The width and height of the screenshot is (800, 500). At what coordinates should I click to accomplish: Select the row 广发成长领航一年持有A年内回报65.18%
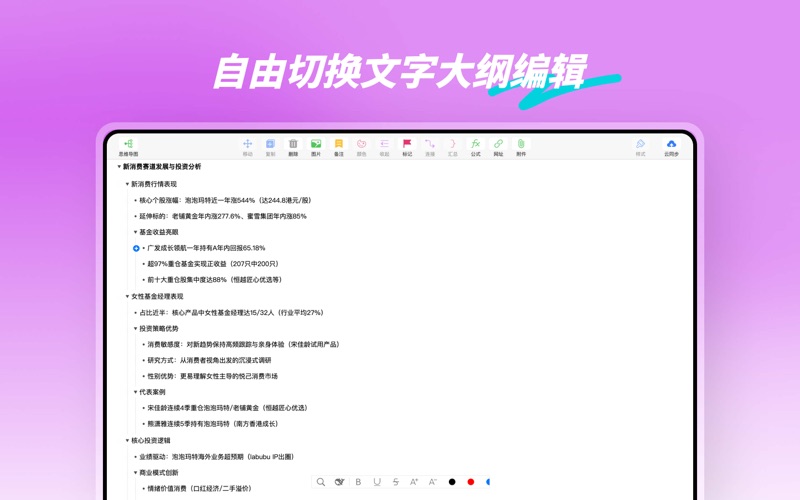[x=206, y=248]
